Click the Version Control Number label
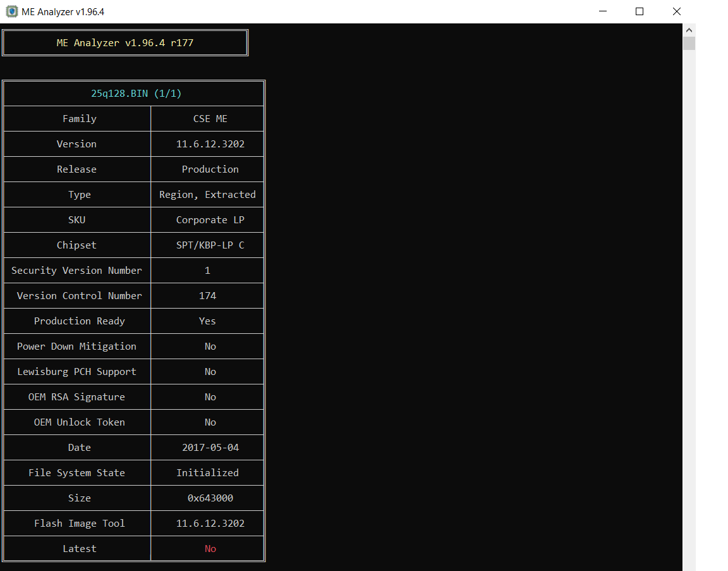 (x=80, y=295)
